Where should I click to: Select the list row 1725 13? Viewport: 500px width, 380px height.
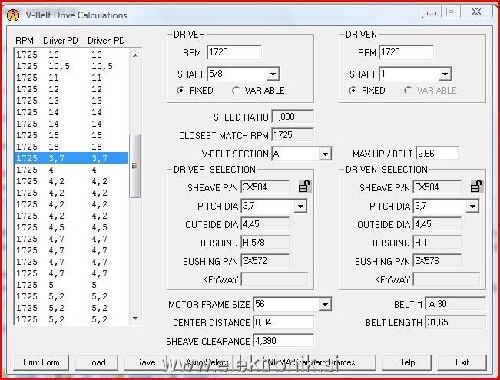71,101
